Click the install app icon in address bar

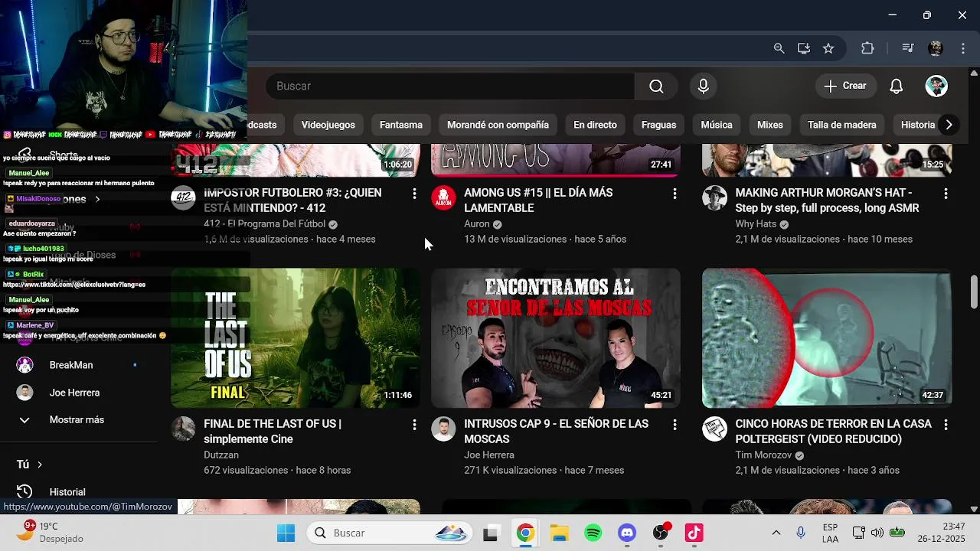[x=803, y=48]
